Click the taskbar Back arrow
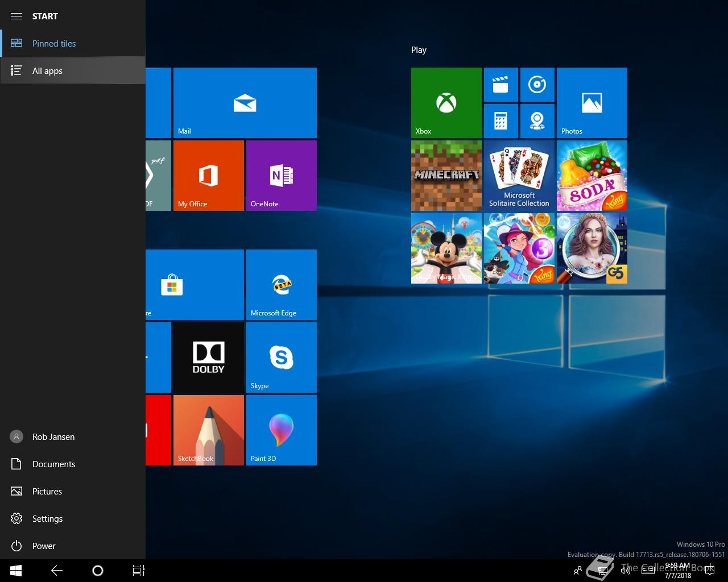 57,571
